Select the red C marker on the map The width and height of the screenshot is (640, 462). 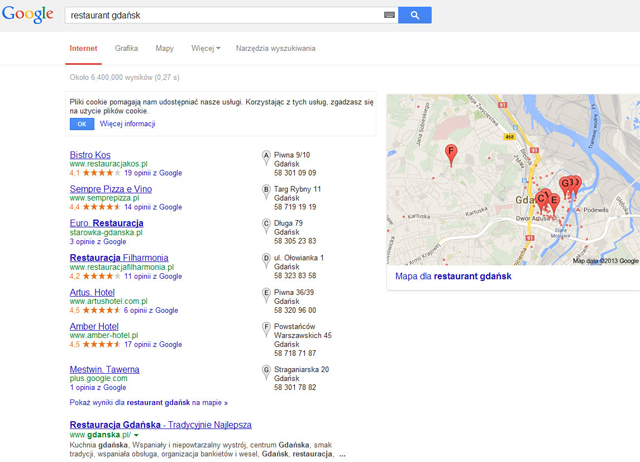[x=540, y=202]
